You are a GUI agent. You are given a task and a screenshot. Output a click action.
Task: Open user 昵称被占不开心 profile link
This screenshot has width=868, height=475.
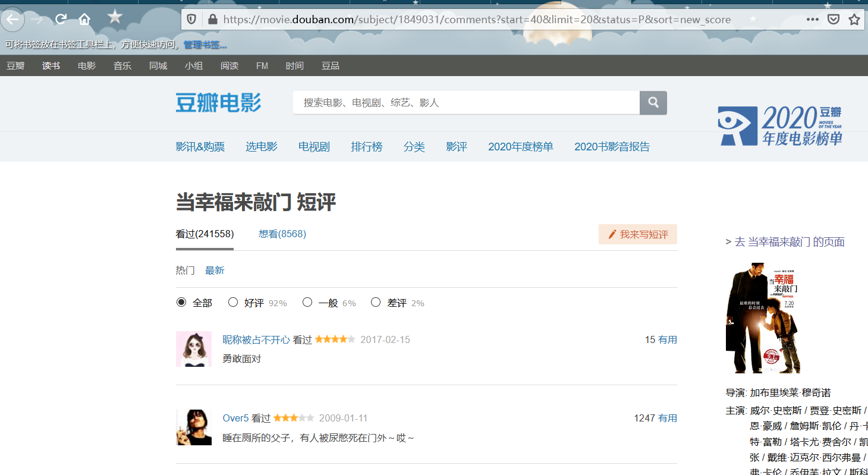(256, 339)
